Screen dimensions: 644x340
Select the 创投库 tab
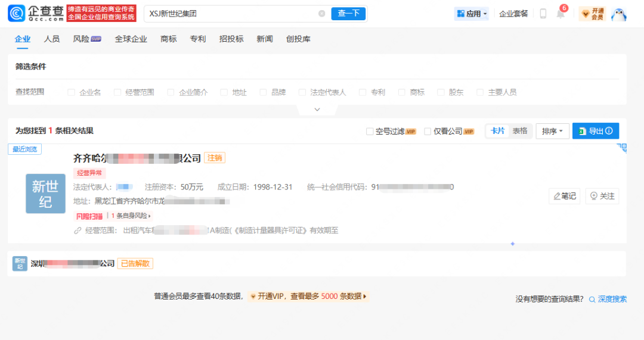298,39
